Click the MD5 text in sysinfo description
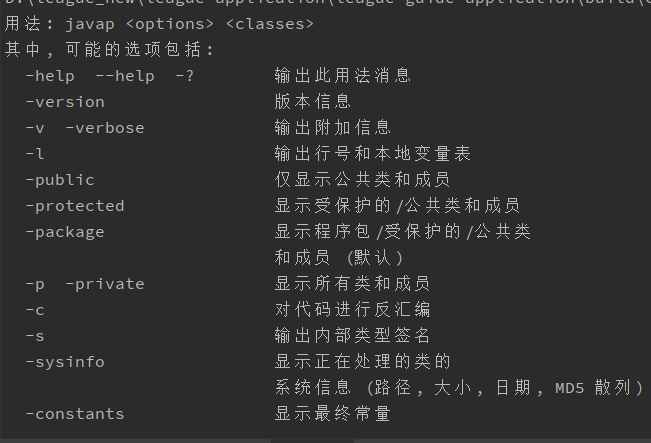This screenshot has width=651, height=443. point(570,388)
